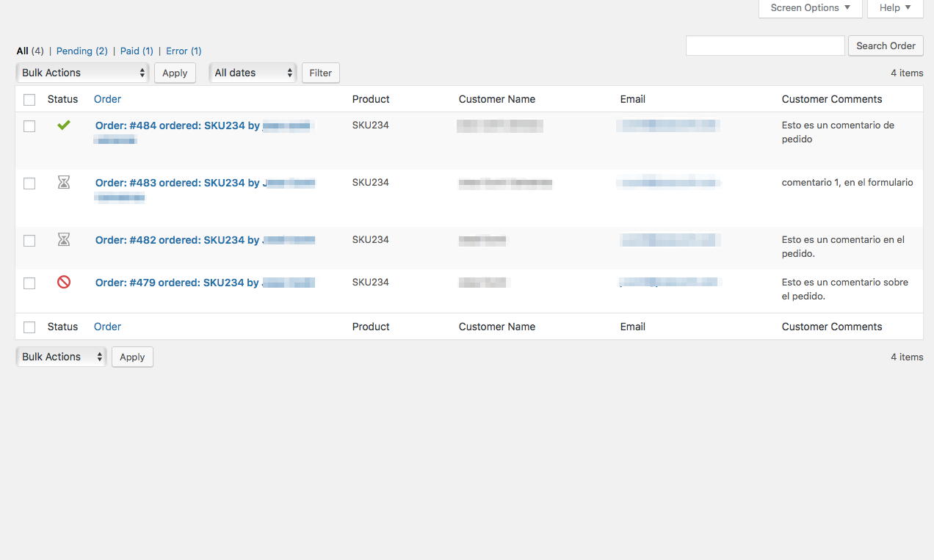934x560 pixels.
Task: Click comment 'Esto es un comentario en el pedido.'
Action: pyautogui.click(x=843, y=247)
